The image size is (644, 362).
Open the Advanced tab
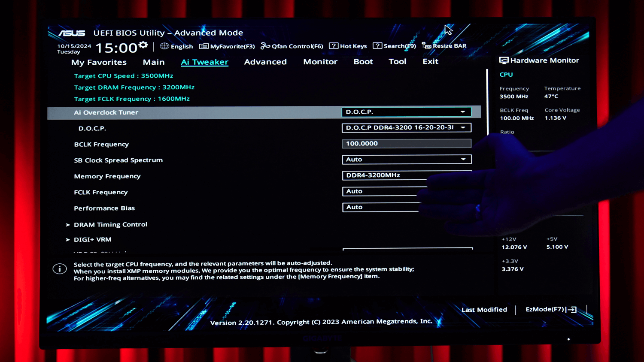(265, 62)
